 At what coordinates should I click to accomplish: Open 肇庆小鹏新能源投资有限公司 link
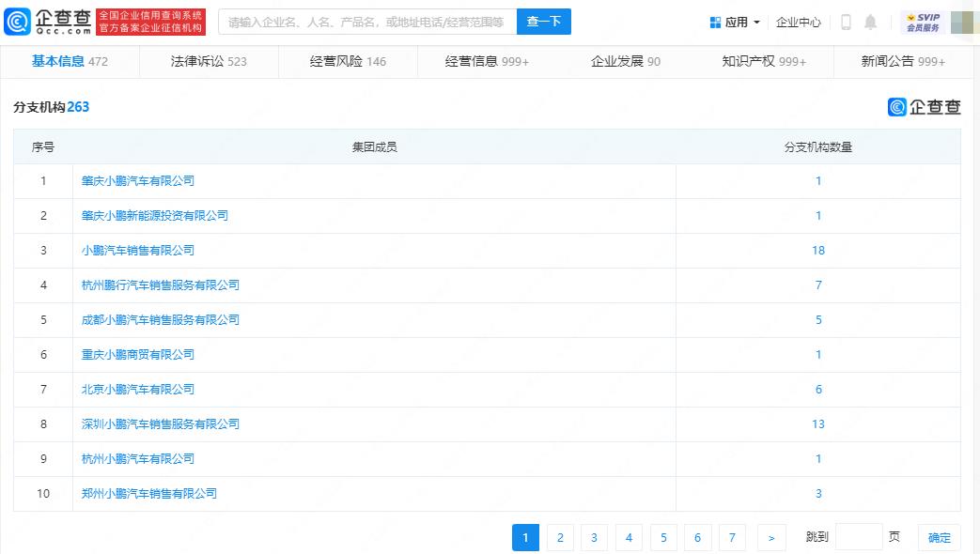pyautogui.click(x=154, y=215)
